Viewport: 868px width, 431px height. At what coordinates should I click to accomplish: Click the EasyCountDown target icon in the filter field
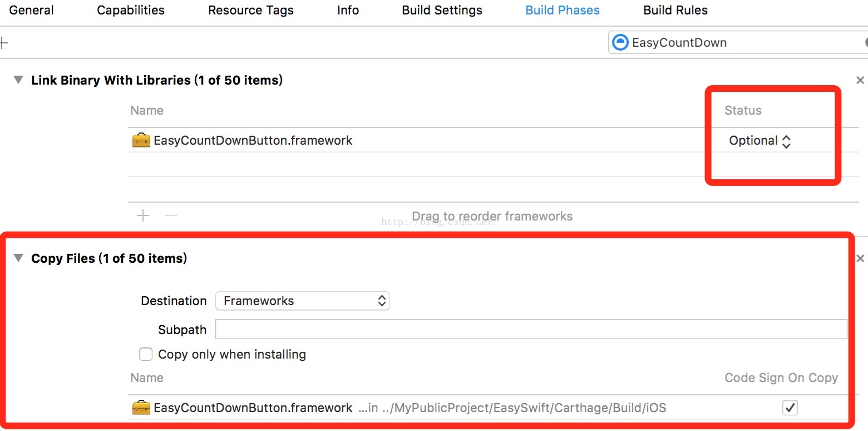(620, 43)
